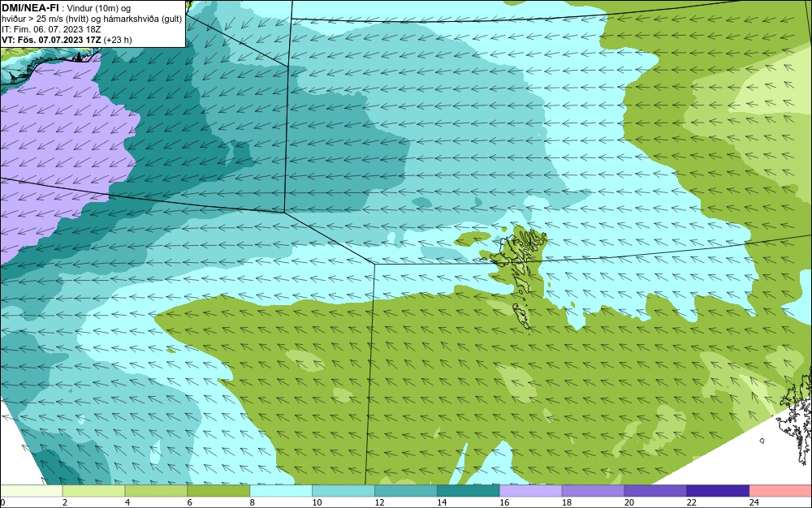Screen dimensions: 812x508
Task: Click the legend scale label "22"
Action: coord(692,502)
